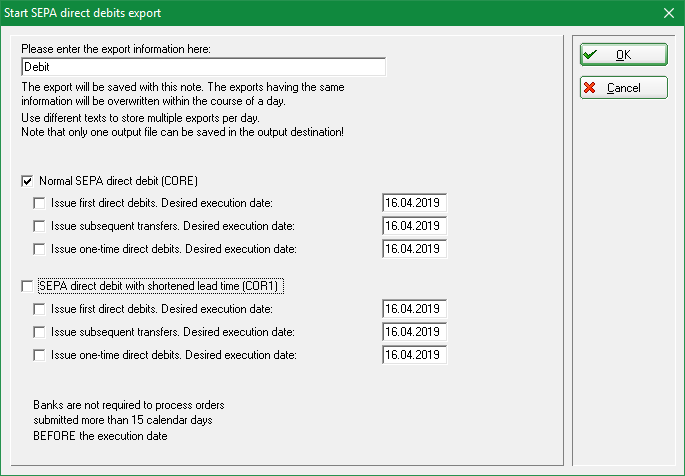This screenshot has height=476, width=685.
Task: Close the SEPA export dialog window
Action: coord(668,13)
